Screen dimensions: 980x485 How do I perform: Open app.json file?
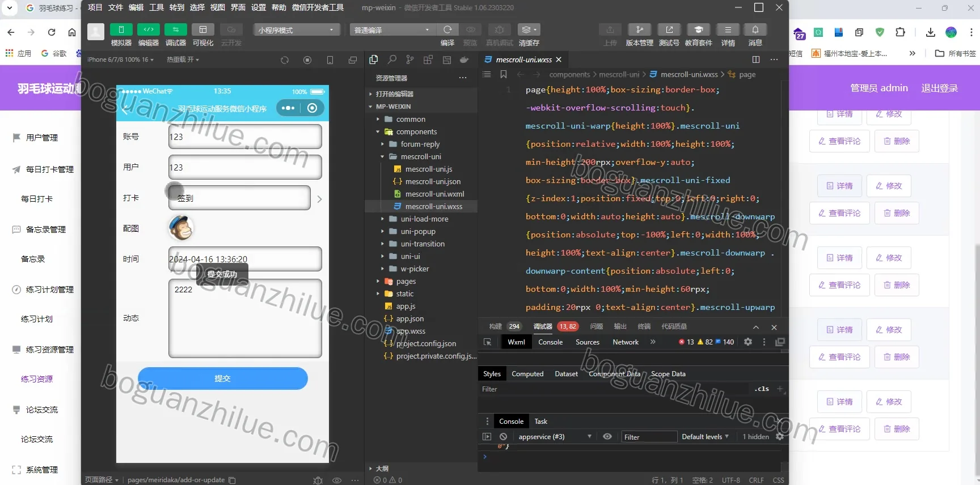(x=409, y=318)
